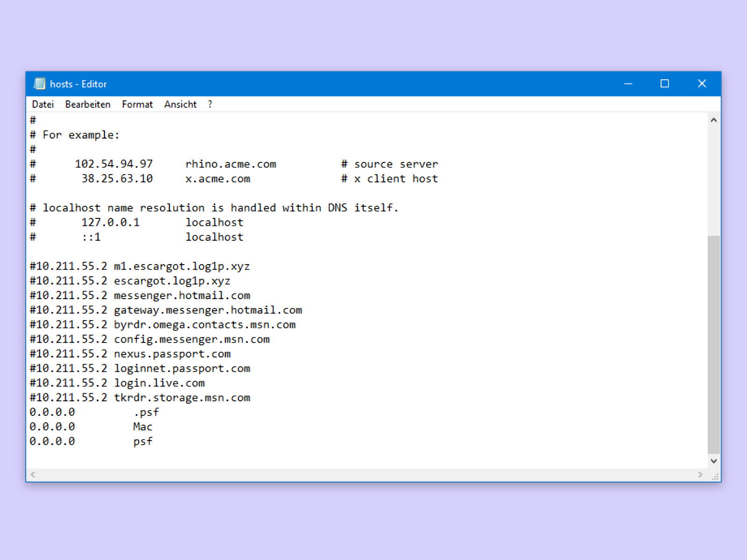Place cursor on '# For example:' line

(75, 135)
